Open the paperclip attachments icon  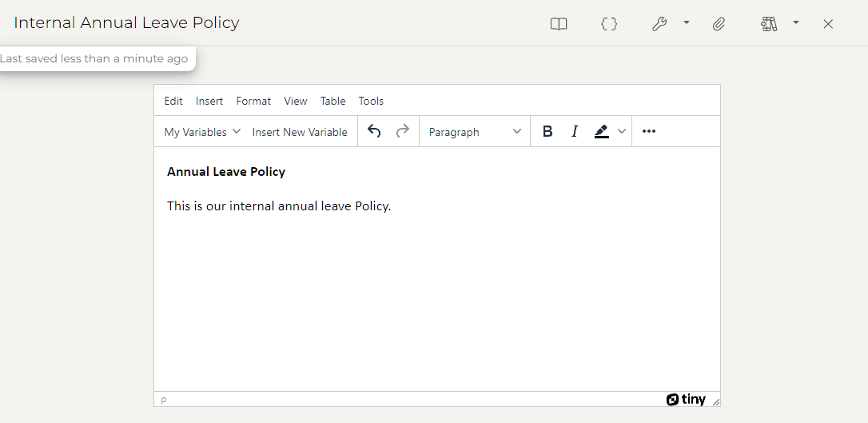[x=719, y=24]
